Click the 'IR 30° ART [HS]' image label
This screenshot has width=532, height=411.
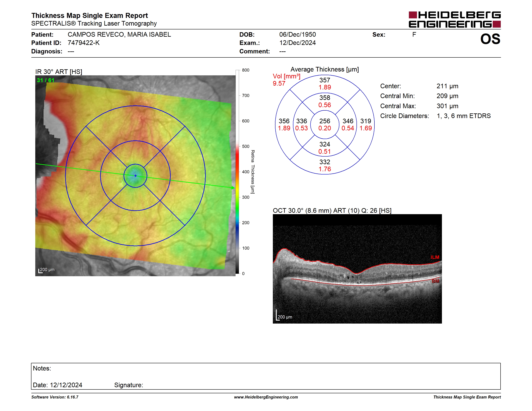(x=59, y=72)
